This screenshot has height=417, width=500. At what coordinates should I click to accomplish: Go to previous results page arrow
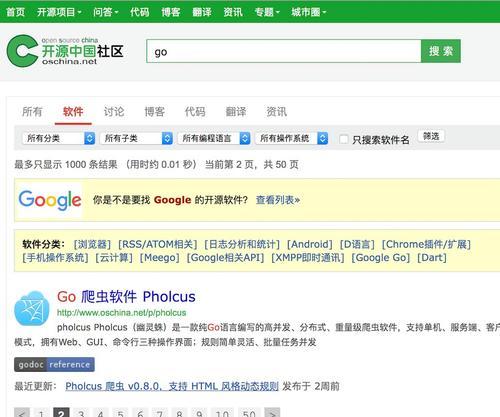point(22,413)
